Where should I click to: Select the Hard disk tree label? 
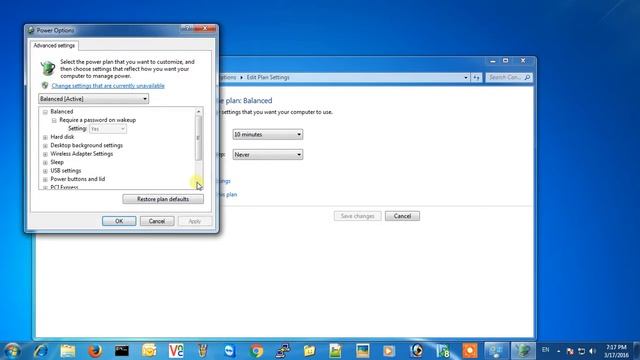tap(62, 137)
